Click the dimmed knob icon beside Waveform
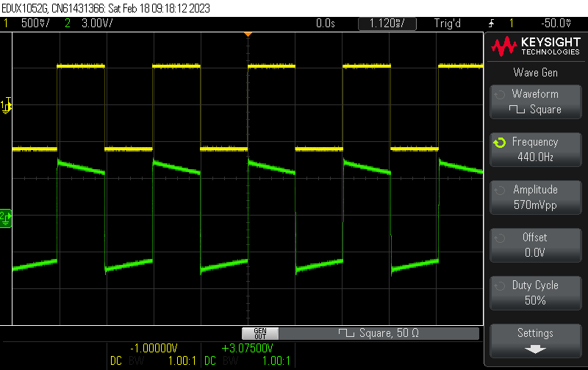 pyautogui.click(x=500, y=95)
